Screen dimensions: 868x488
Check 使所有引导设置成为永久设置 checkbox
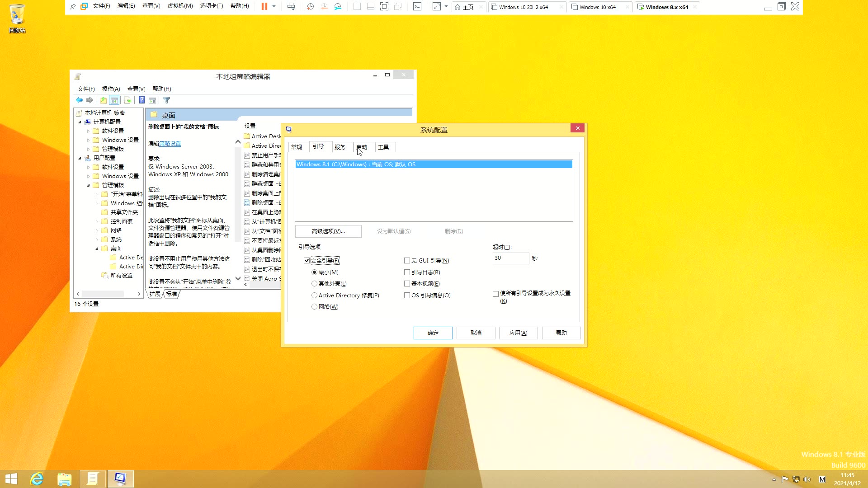(x=495, y=294)
